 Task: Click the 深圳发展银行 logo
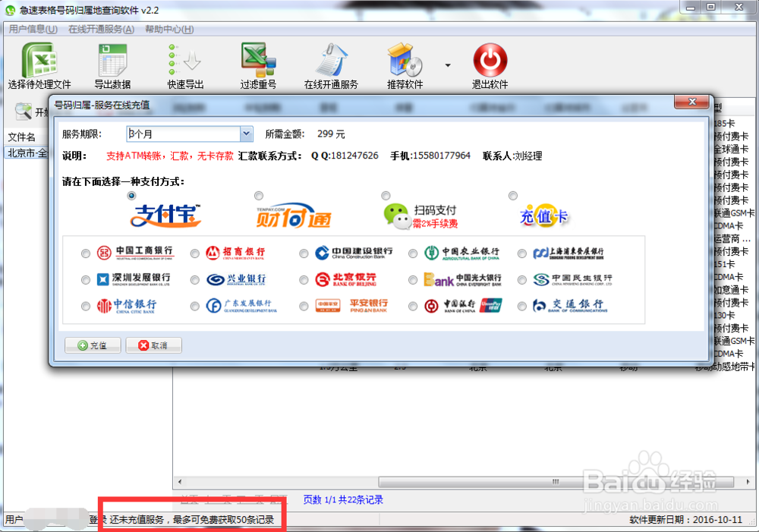134,279
